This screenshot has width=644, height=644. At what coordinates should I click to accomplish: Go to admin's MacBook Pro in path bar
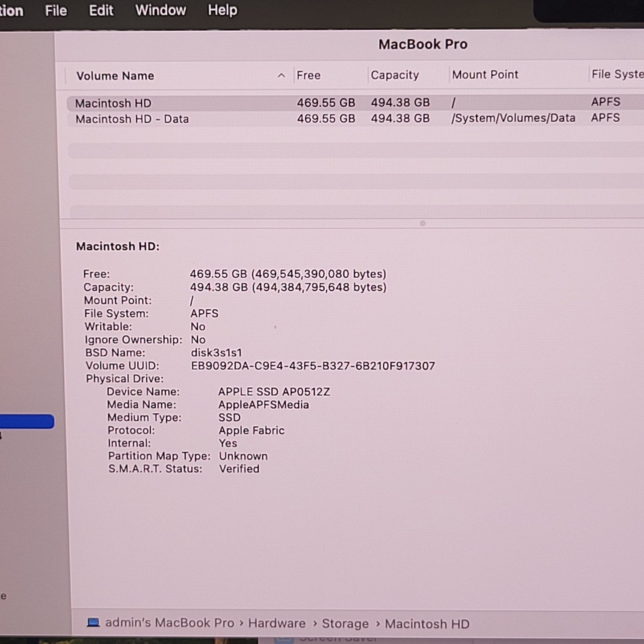(169, 623)
